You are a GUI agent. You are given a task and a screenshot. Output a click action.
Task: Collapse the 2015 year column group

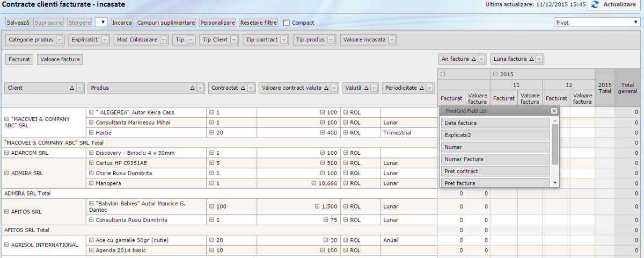pyautogui.click(x=495, y=74)
